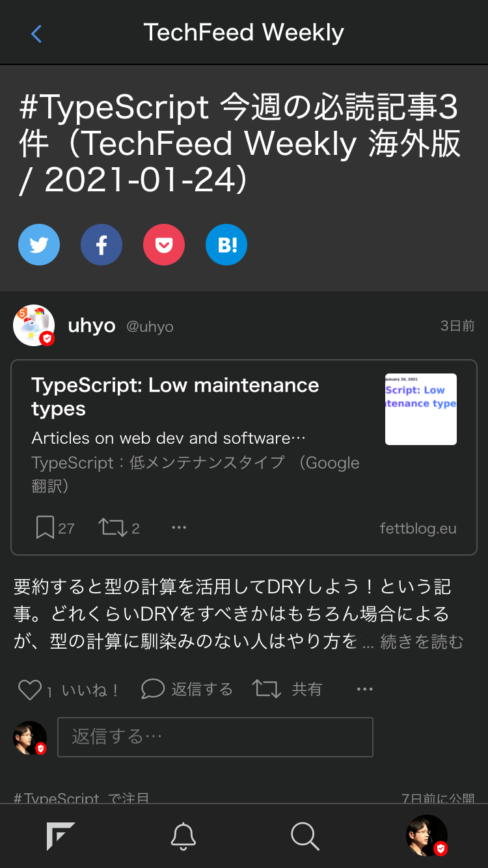Share article on Twitter

point(39,245)
